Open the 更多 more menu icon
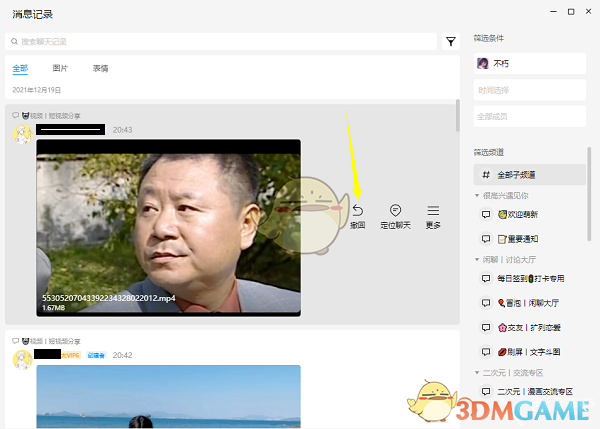600x429 pixels. (433, 210)
